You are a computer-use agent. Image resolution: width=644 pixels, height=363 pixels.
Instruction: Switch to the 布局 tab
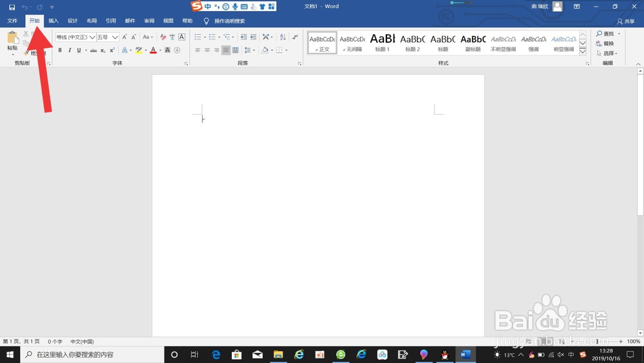(x=91, y=21)
